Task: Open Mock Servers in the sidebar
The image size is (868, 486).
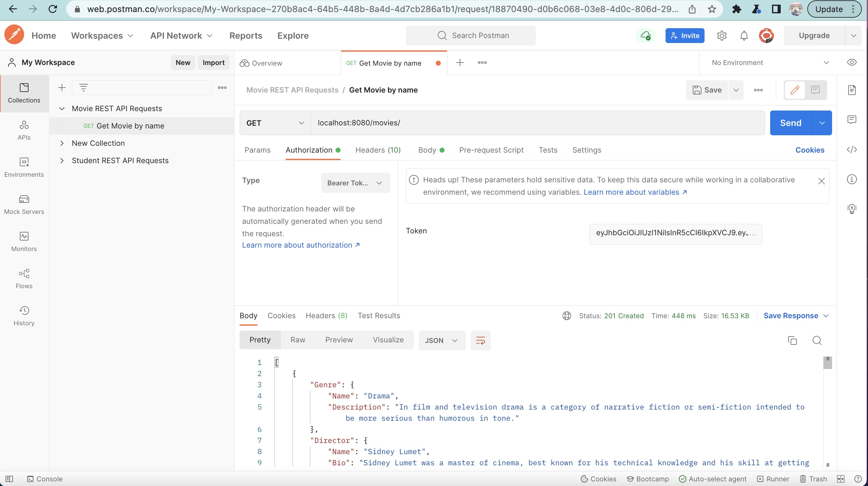Action: [24, 204]
